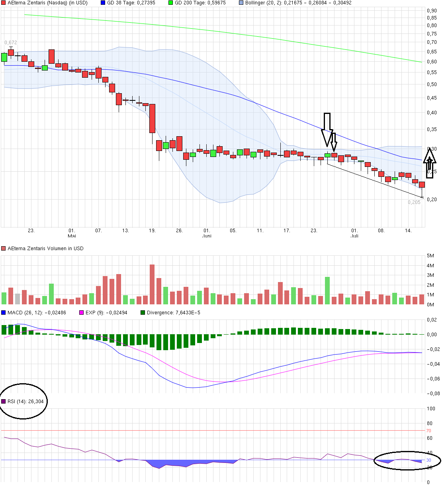448x488 pixels.
Task: Select the 'RSI (14): 26,304' label
Action: coord(25,402)
